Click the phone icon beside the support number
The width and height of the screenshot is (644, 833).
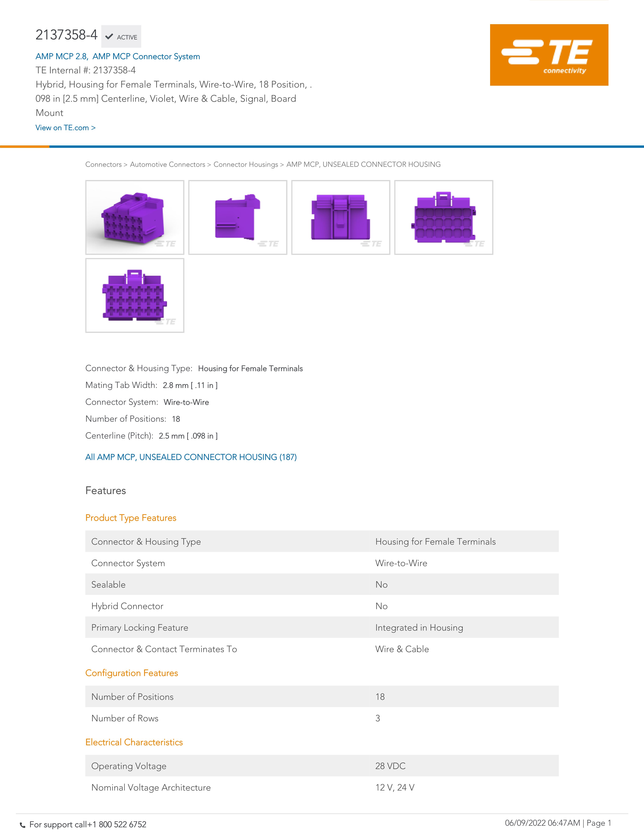[22, 825]
